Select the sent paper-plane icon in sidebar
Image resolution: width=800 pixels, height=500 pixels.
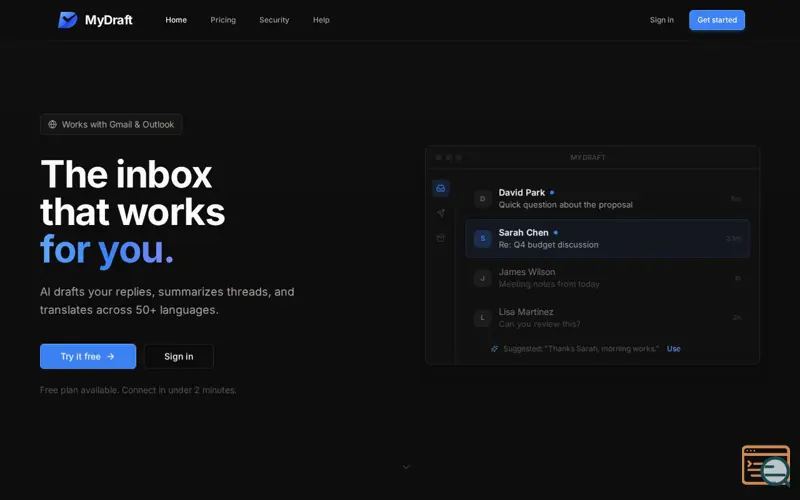tap(440, 213)
